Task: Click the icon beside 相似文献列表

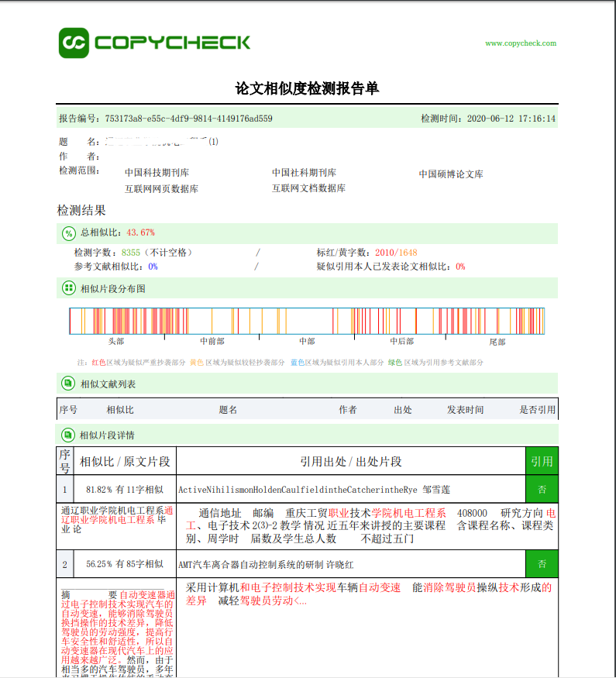Action: [x=68, y=384]
